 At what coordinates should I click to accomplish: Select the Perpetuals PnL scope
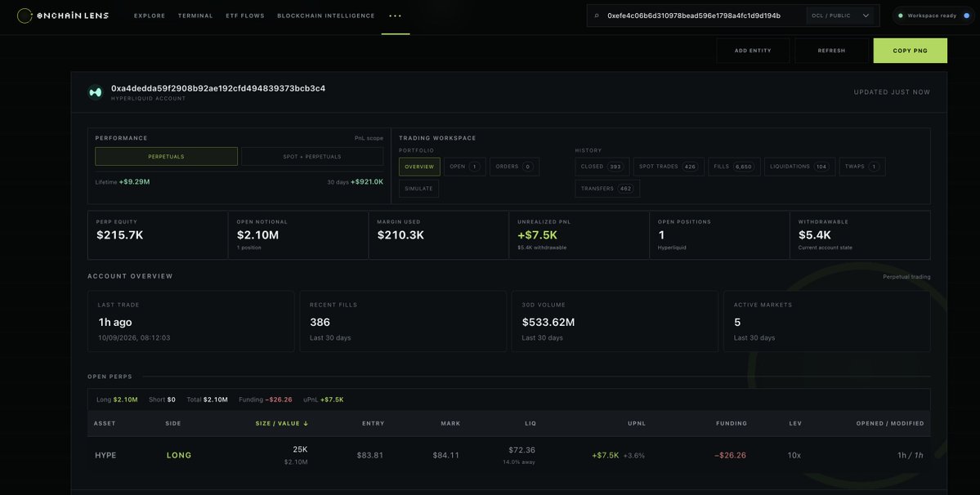(166, 157)
